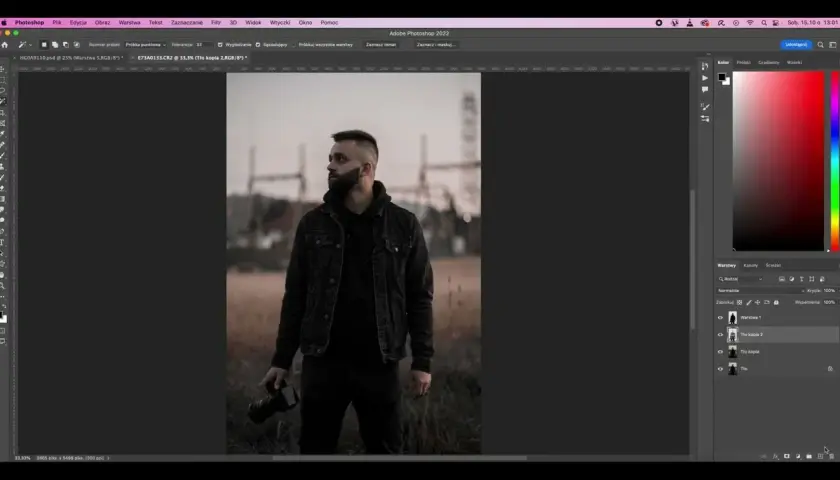Click the blue Udostępnij button
Viewport: 840px width, 480px height.
coord(796,45)
